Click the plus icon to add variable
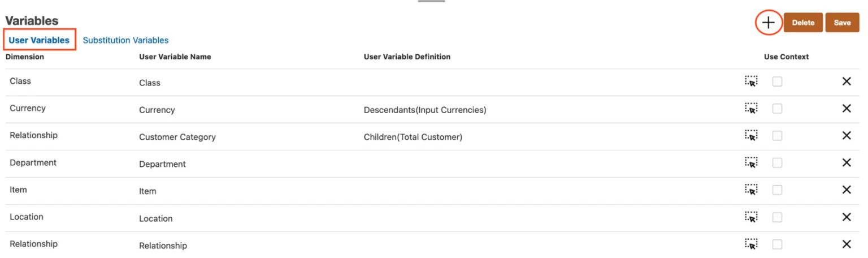 [768, 23]
